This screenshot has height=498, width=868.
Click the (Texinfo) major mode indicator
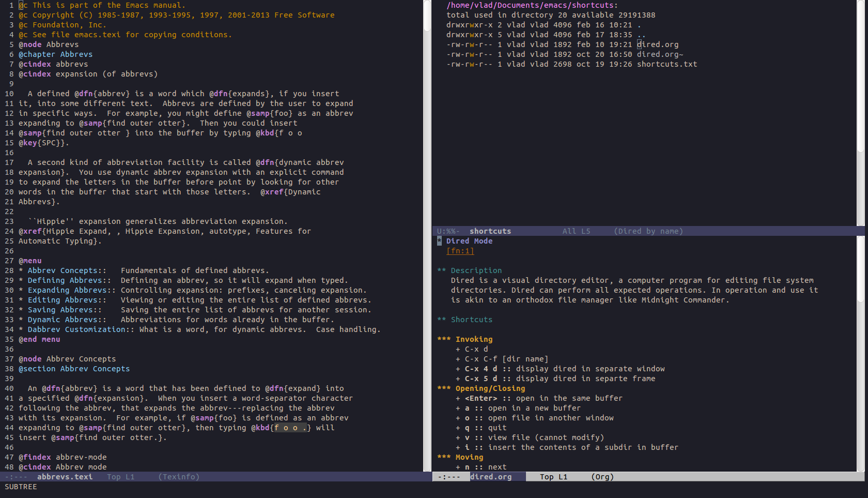tap(179, 477)
